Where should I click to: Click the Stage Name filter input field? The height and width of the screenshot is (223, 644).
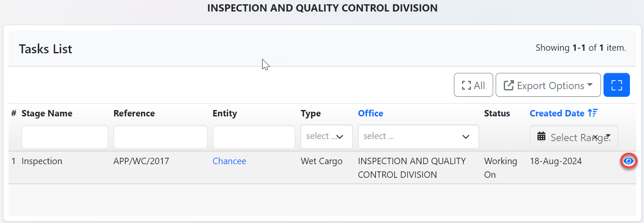coord(65,137)
